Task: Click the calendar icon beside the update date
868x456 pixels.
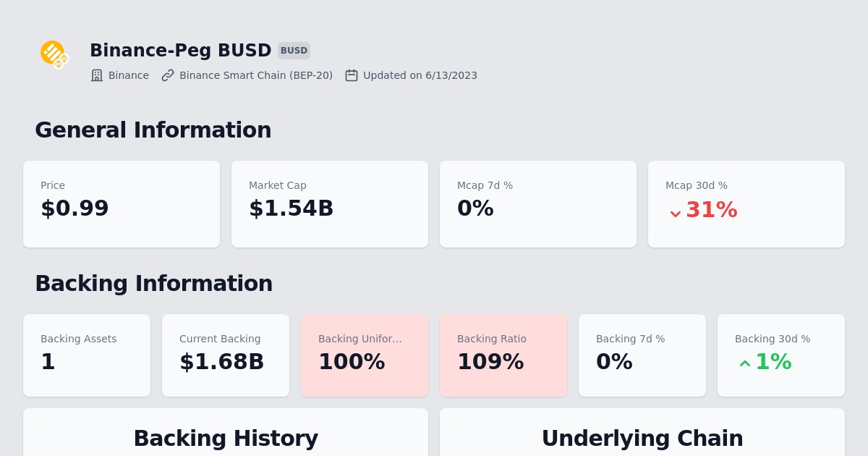Action: 352,75
